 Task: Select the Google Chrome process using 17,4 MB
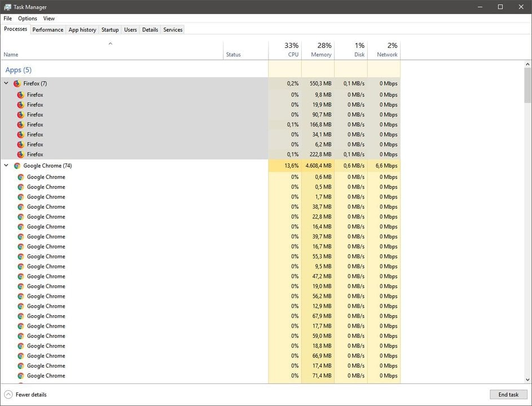200,366
